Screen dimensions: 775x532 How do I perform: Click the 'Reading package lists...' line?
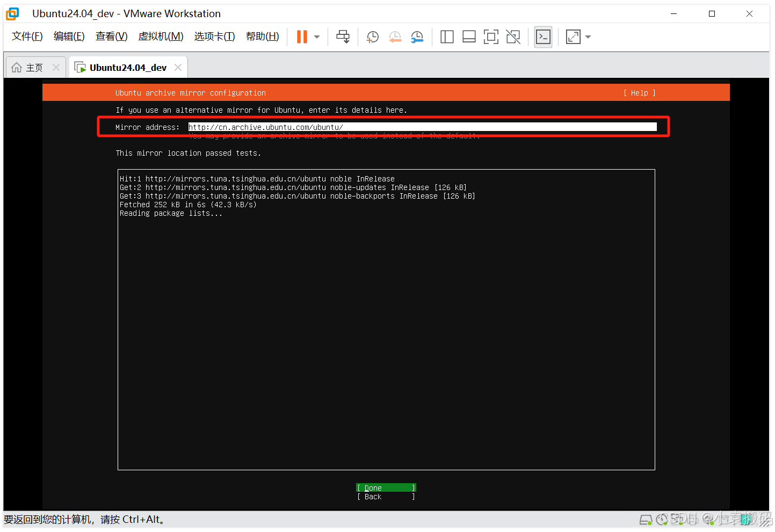click(x=171, y=213)
